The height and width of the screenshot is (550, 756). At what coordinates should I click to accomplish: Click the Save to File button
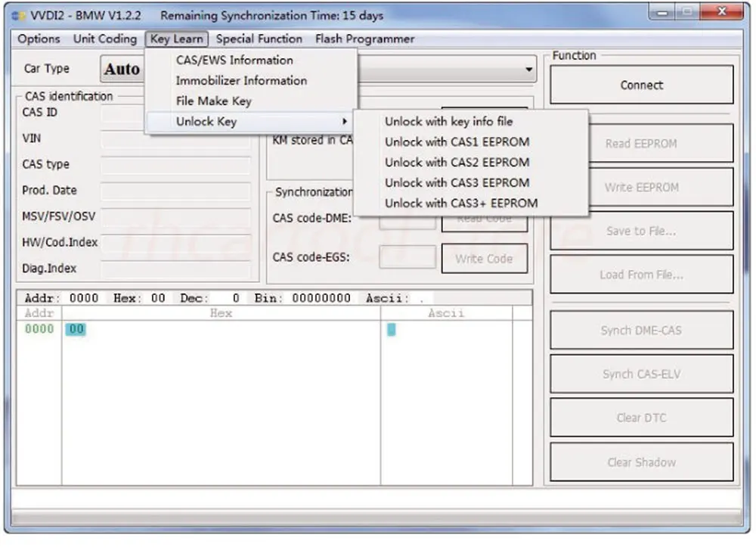(x=641, y=231)
